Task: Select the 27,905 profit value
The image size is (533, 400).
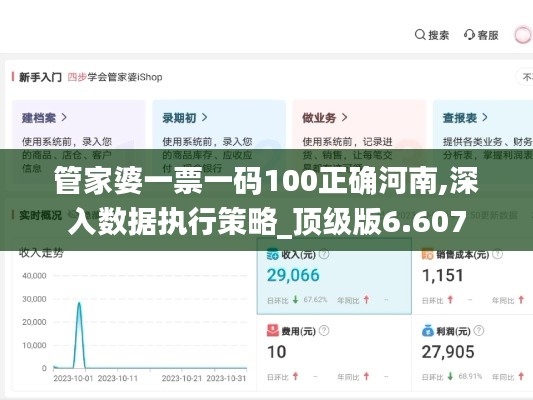Action: click(x=448, y=352)
